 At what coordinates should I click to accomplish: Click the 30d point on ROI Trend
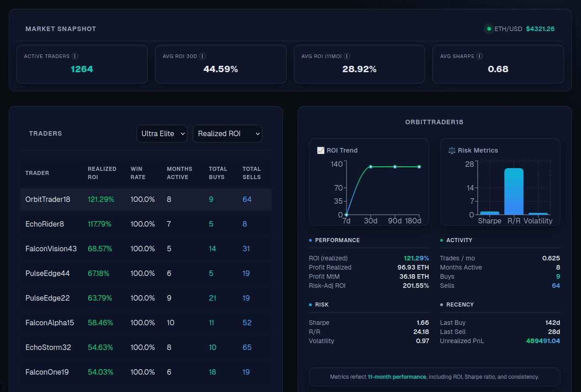(371, 167)
